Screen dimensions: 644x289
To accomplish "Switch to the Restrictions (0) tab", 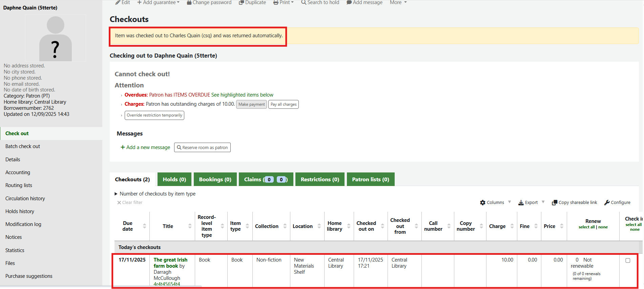I will pos(319,180).
